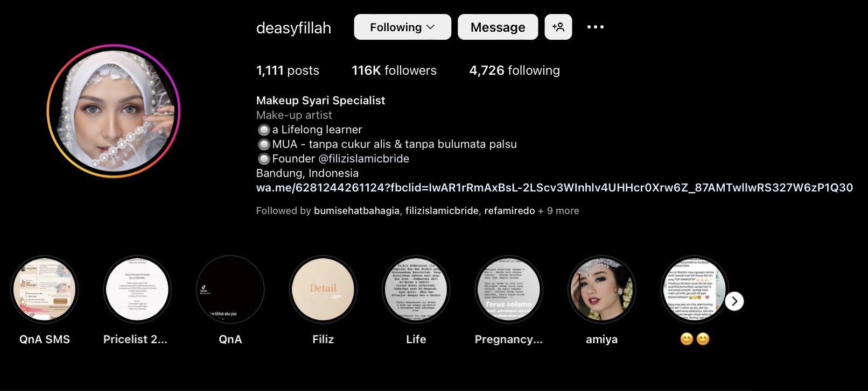Viewport: 868px width, 391px height.
Task: Expand the Following dropdown button
Action: click(x=402, y=27)
